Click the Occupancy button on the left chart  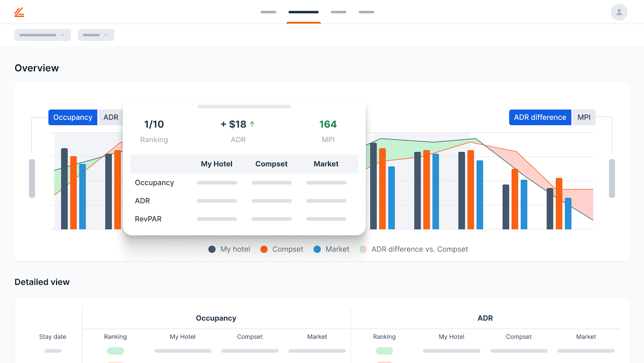coord(72,117)
